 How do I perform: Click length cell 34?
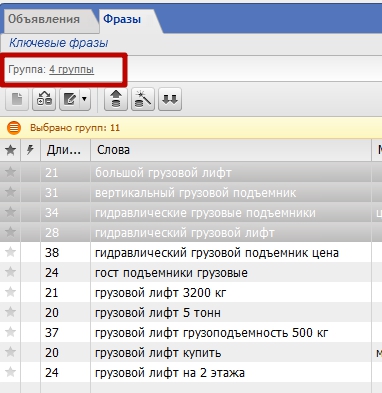point(52,213)
